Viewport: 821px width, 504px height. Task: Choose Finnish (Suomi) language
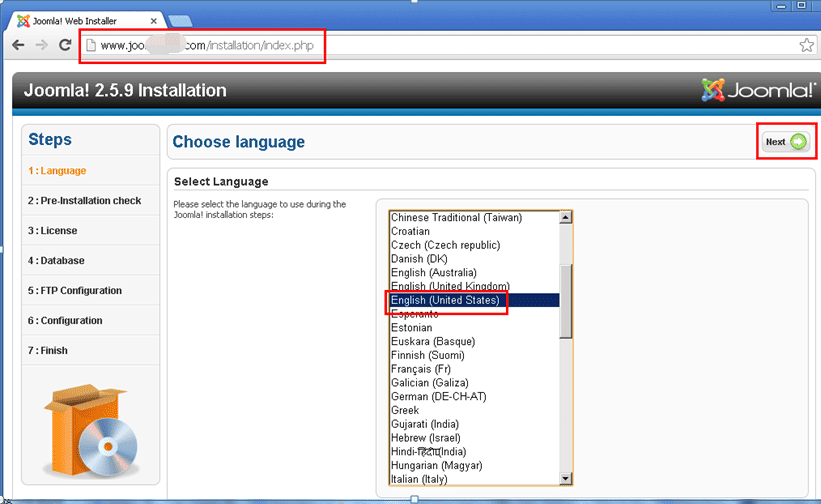474,355
